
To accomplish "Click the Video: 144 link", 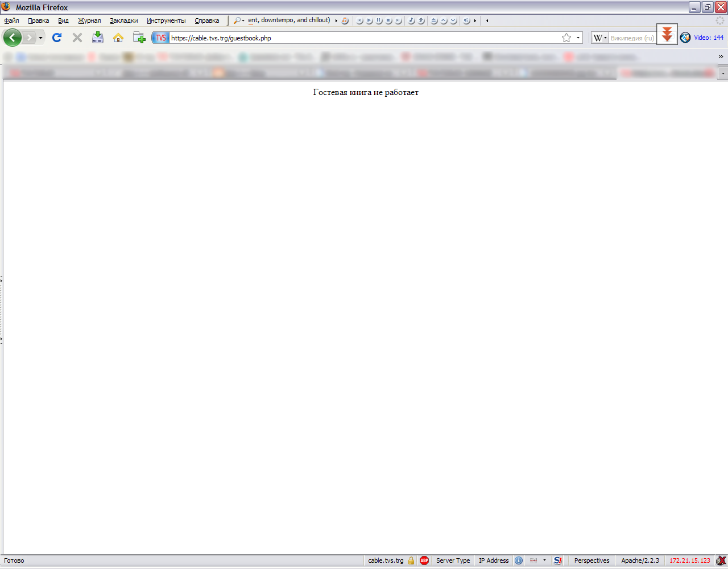I will 708,38.
